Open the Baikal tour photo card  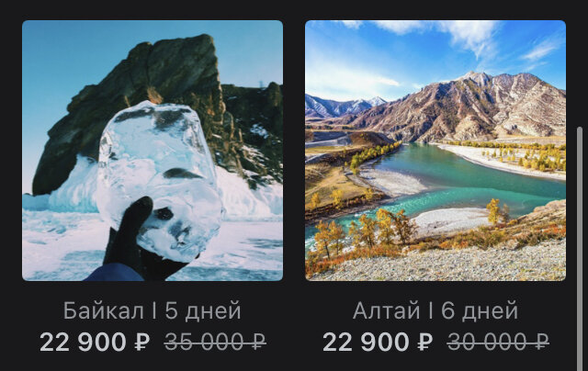(153, 151)
